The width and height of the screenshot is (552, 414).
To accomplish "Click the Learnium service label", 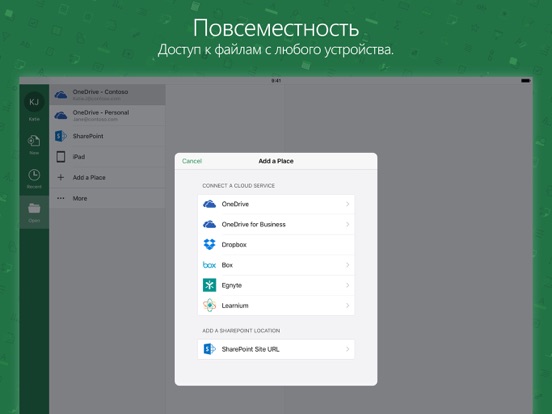I will 235,306.
